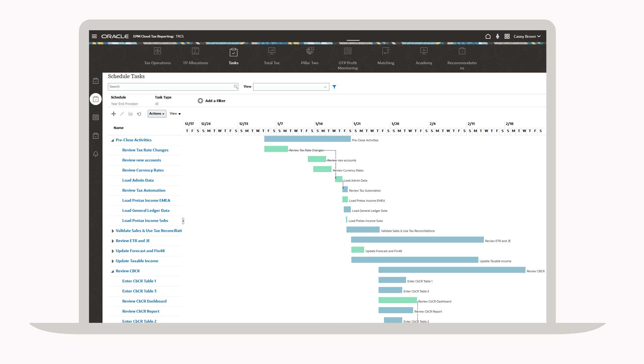Click the search magnifier icon
The width and height of the screenshot is (644, 364).
(x=235, y=87)
